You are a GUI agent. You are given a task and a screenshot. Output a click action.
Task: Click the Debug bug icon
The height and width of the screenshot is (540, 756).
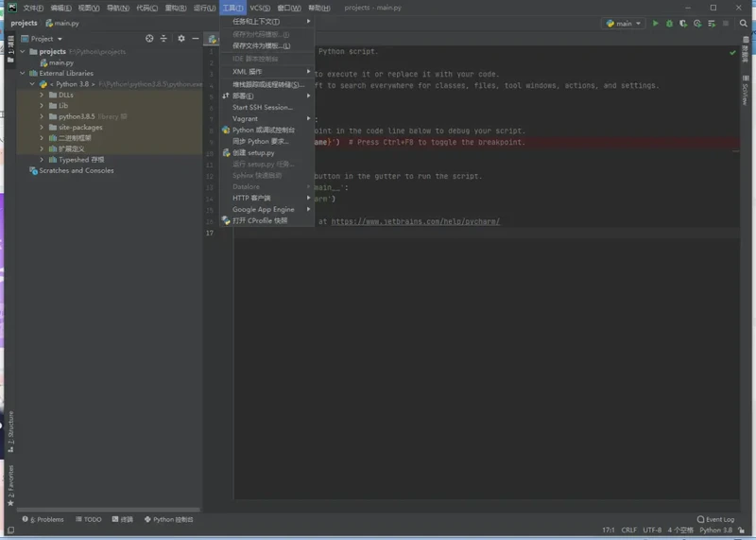(669, 24)
